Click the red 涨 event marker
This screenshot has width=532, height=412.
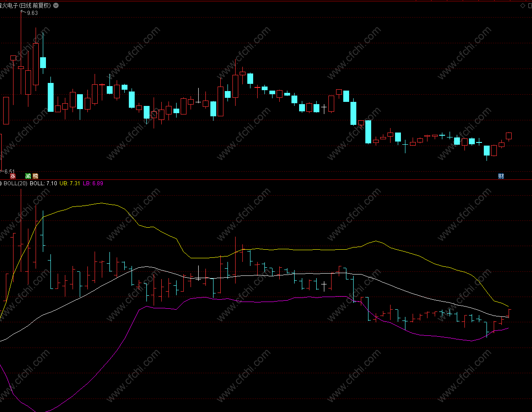(13, 176)
